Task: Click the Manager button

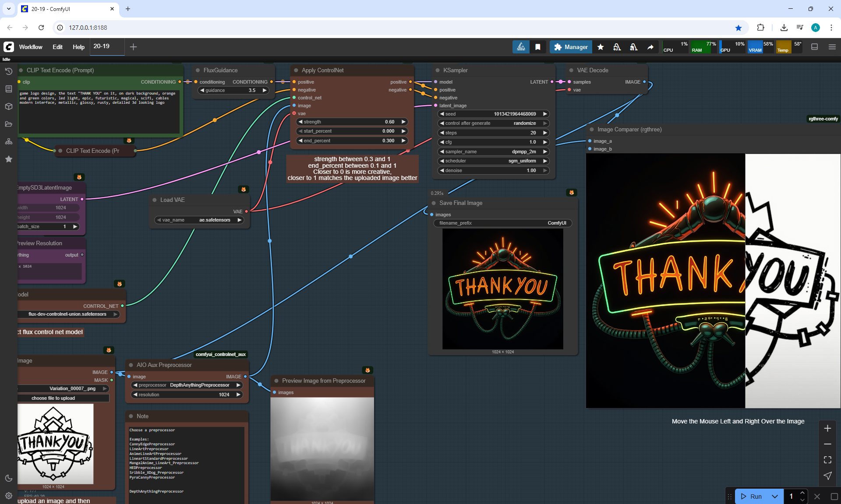Action: coord(571,47)
